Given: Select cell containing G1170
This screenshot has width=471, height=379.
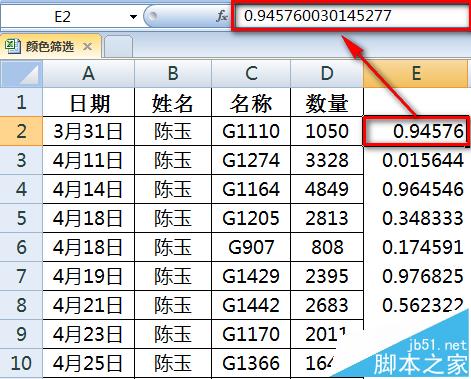Looking at the screenshot, I should (251, 334).
